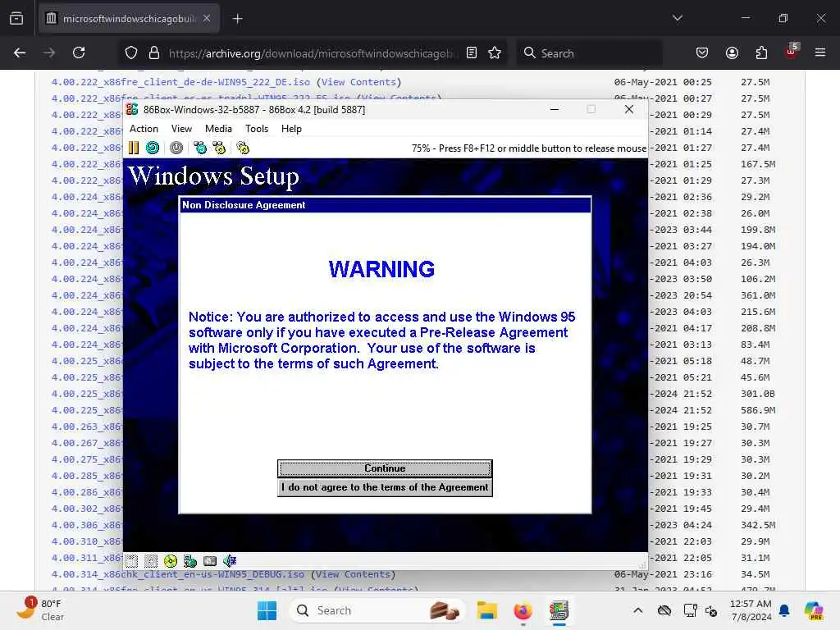Click the 86Box taskbar icon
Image resolution: width=840 pixels, height=630 pixels.
(x=559, y=610)
